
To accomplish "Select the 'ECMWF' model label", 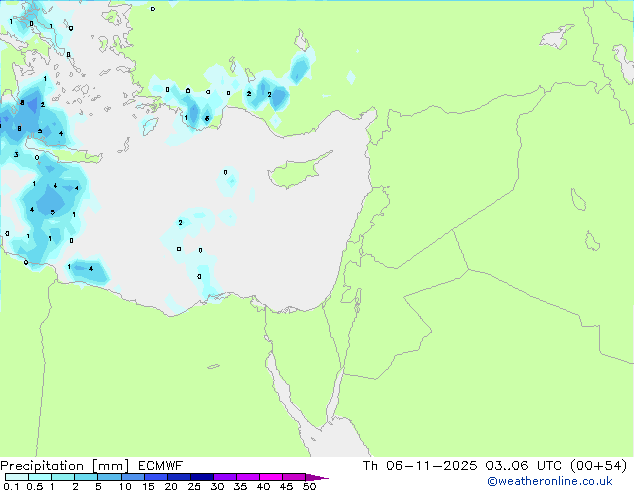I will click(x=161, y=466).
